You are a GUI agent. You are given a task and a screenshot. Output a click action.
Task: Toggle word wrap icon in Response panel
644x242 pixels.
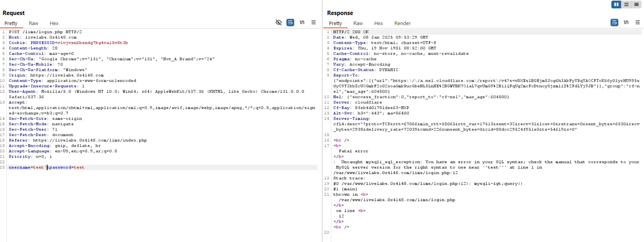tap(614, 22)
